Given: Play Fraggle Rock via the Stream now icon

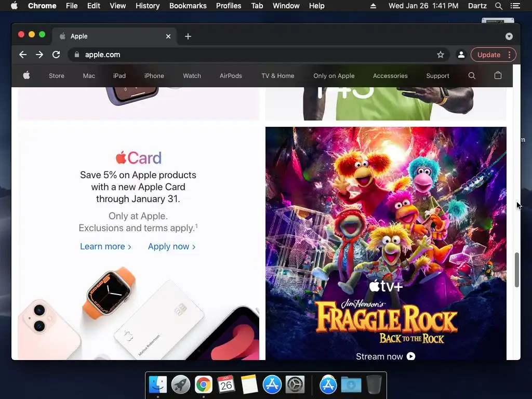Looking at the screenshot, I should coord(411,356).
